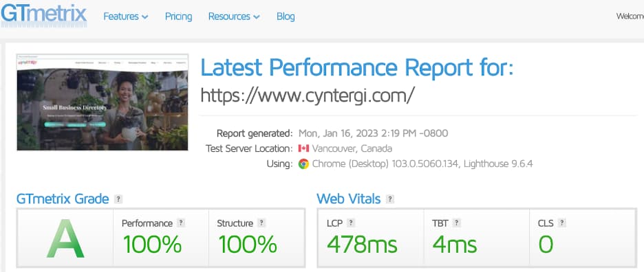Image resolution: width=644 pixels, height=272 pixels.
Task: Click the 478ms LCP value
Action: point(362,245)
